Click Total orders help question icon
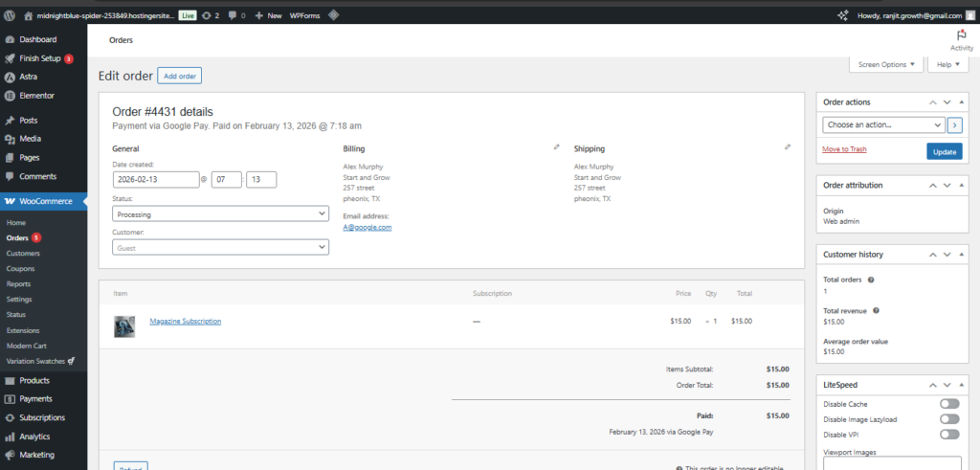980x470 pixels. [871, 280]
